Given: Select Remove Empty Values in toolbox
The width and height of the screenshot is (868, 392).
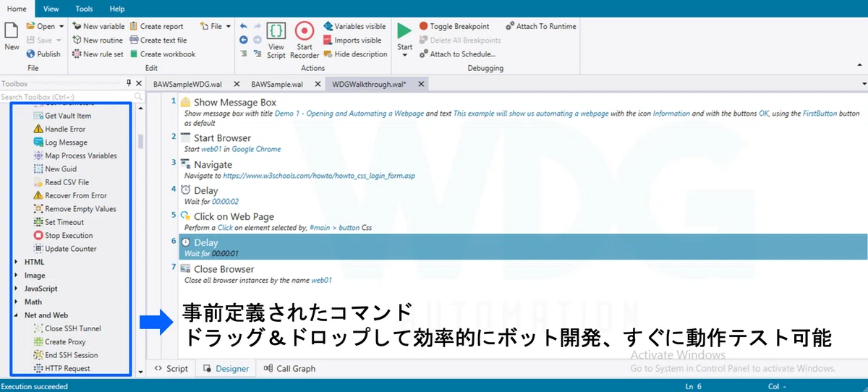Looking at the screenshot, I should pos(75,209).
